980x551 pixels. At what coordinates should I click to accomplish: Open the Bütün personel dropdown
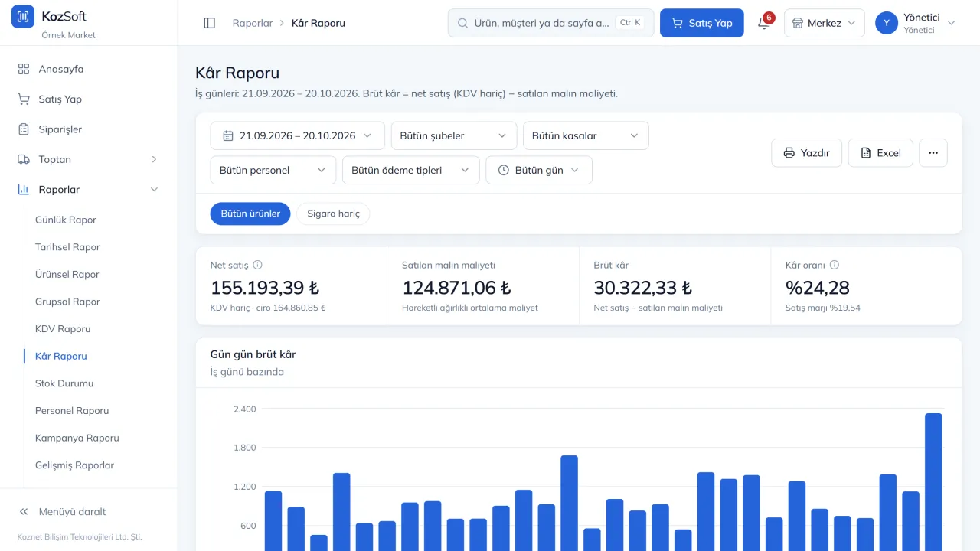[273, 170]
